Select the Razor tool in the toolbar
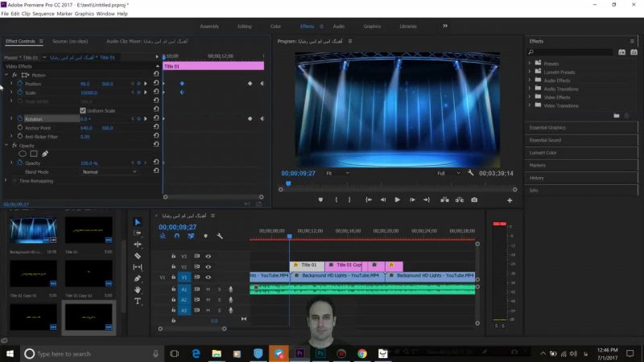The image size is (644, 362). (138, 256)
